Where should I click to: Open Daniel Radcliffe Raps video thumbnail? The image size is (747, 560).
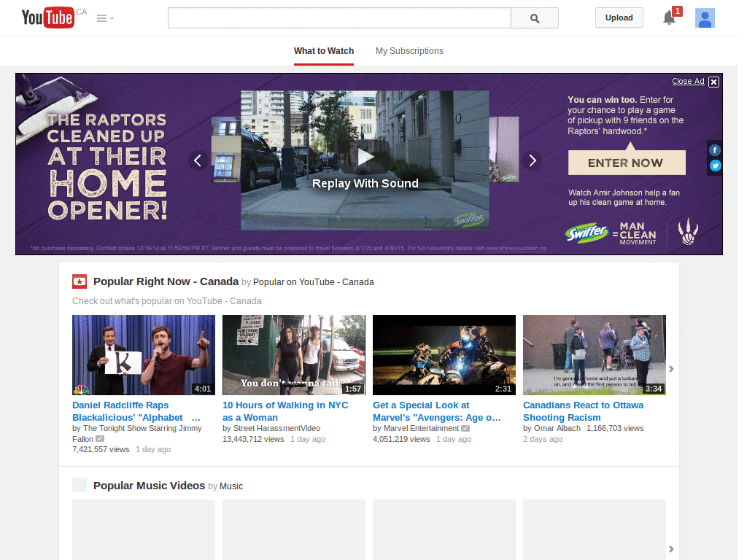point(144,355)
